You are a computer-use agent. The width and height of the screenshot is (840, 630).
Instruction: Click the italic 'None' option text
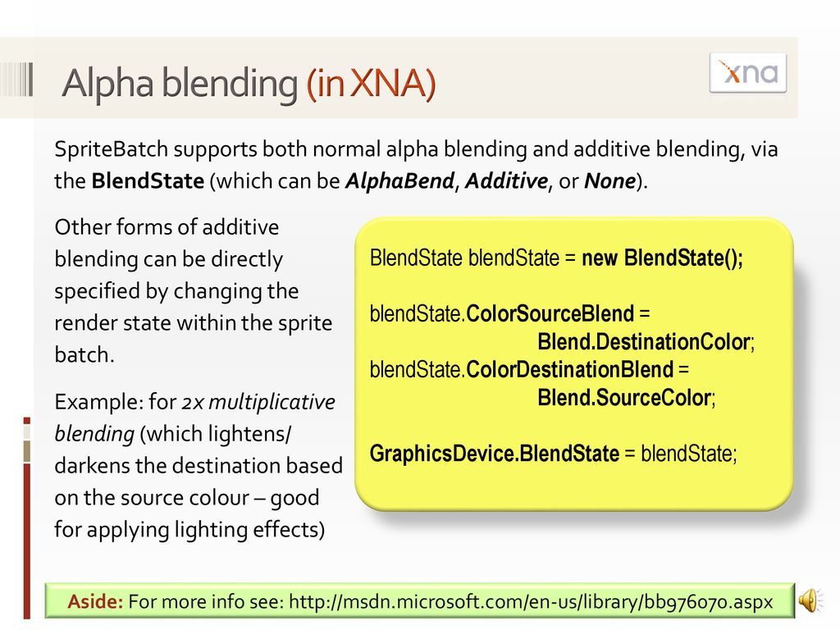click(x=609, y=181)
